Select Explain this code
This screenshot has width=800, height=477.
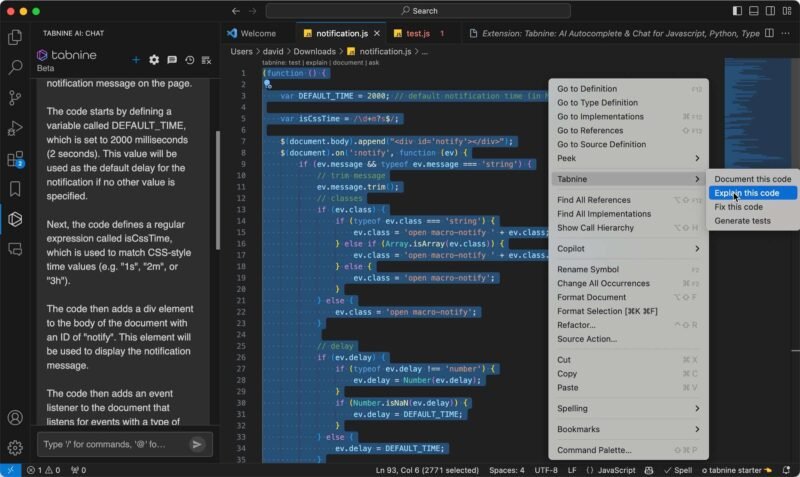tap(753, 193)
